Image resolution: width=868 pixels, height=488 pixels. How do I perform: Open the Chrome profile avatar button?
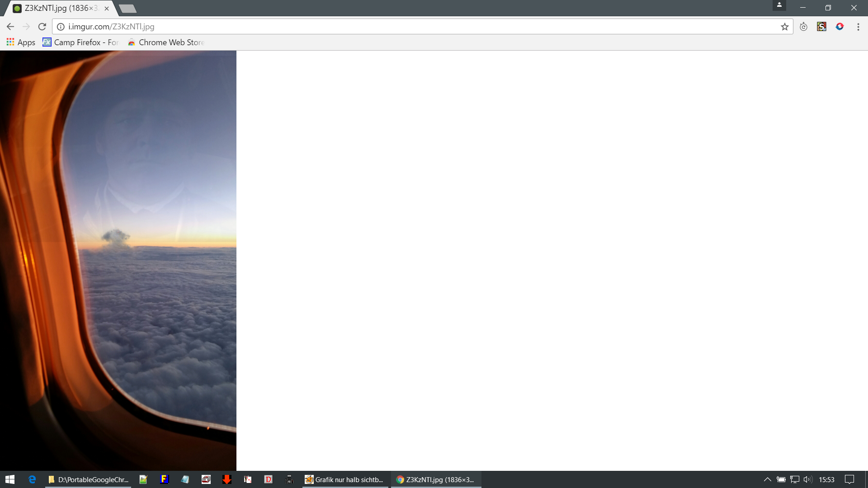click(779, 5)
